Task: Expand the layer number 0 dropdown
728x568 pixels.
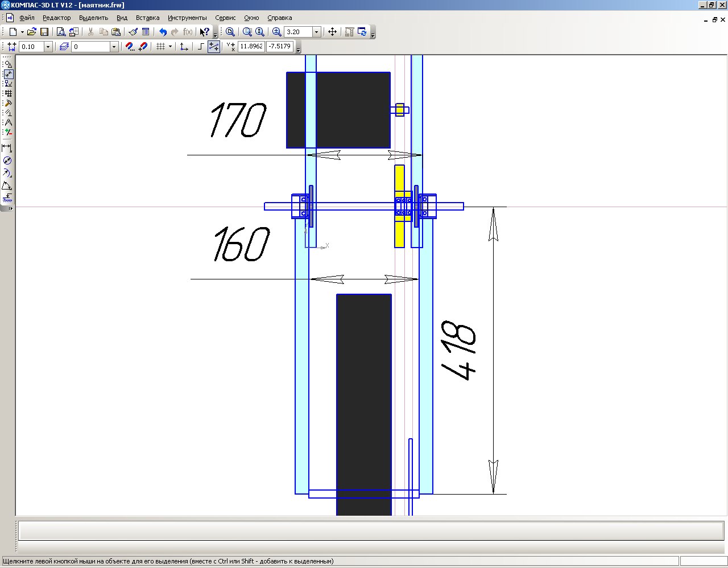Action: [x=114, y=47]
